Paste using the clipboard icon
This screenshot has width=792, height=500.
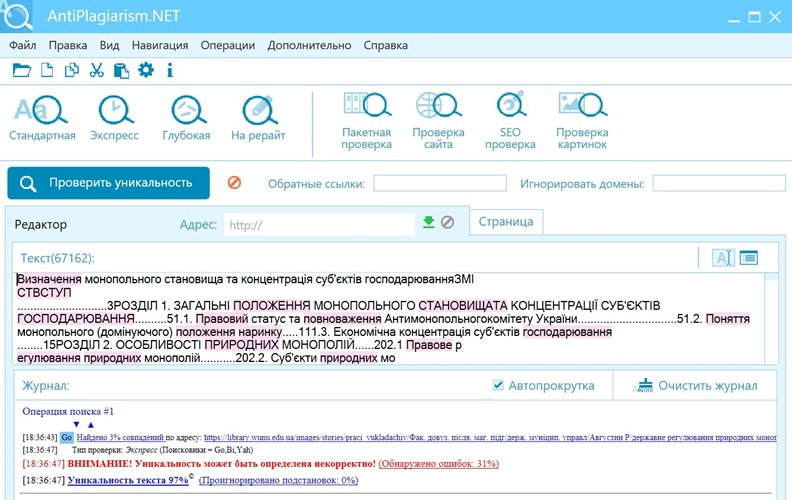(x=121, y=70)
